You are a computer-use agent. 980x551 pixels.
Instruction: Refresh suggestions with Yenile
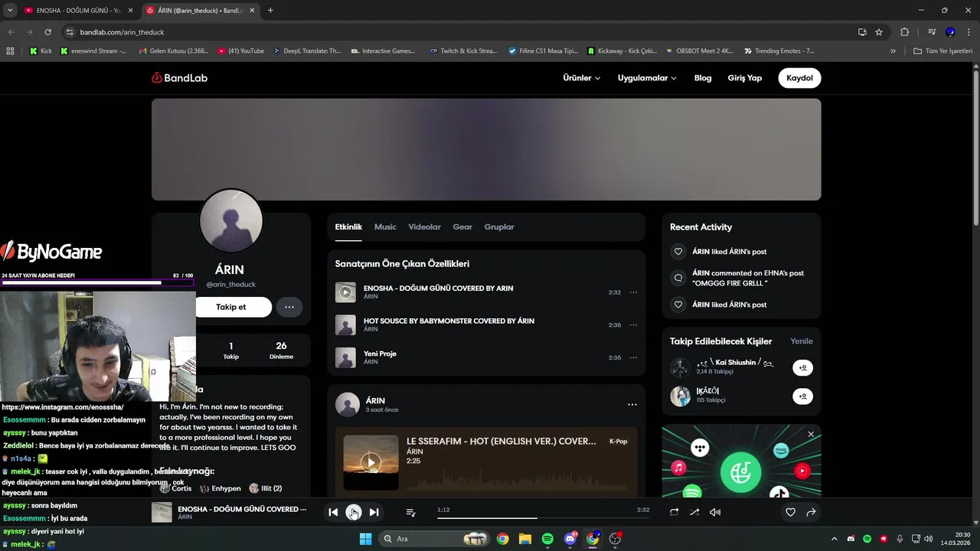pyautogui.click(x=802, y=341)
